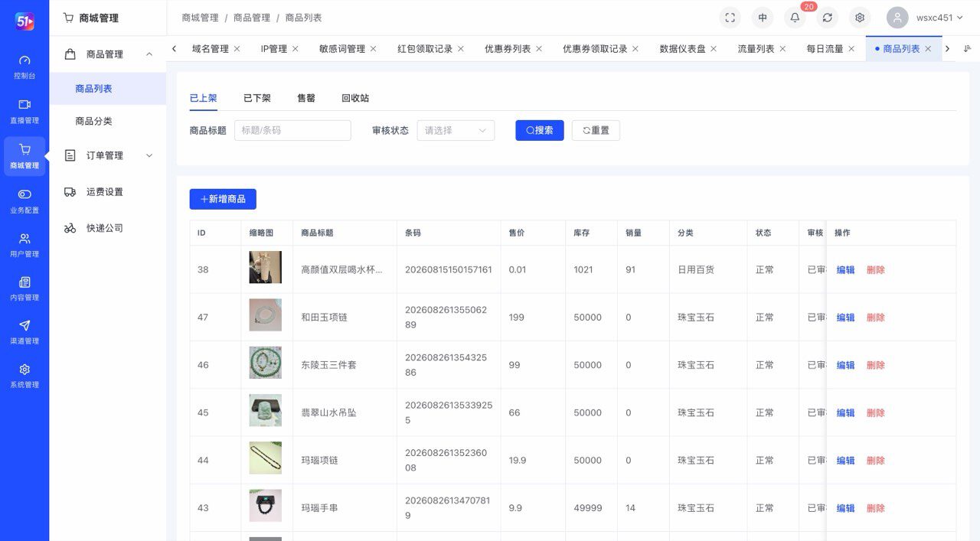Select the 售罄 filter tab
980x541 pixels.
click(x=306, y=98)
